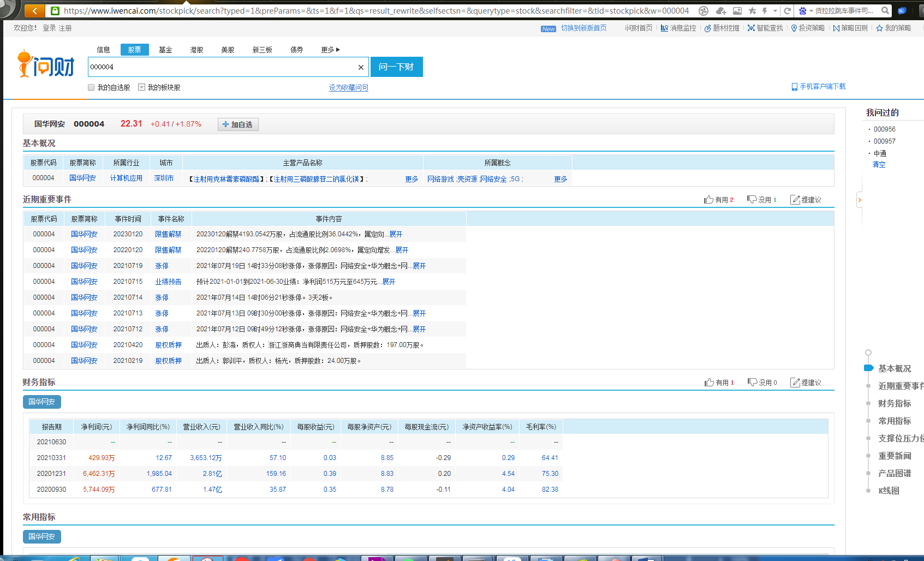Expand the side panel with orange arrow

[x=860, y=200]
